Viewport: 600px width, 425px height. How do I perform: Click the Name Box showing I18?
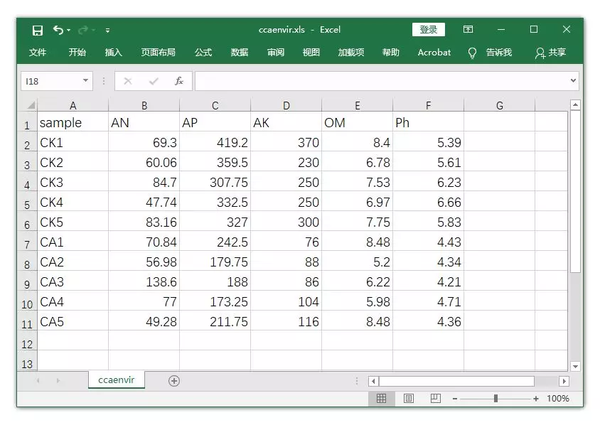[51, 81]
